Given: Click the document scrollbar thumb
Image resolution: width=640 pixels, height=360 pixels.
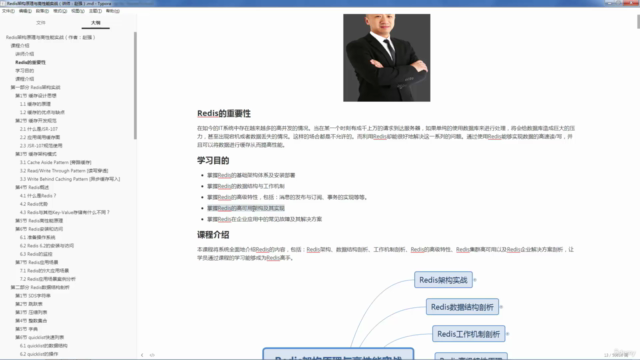Looking at the screenshot, I should [x=638, y=22].
